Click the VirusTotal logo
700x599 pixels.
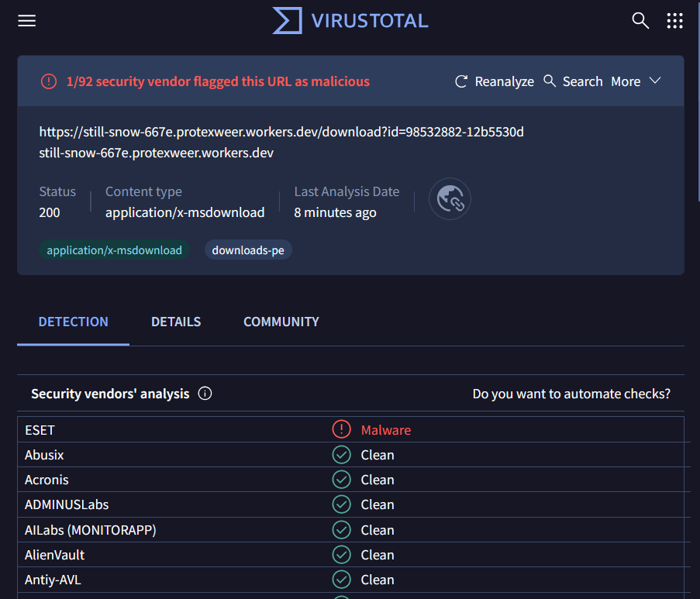pyautogui.click(x=350, y=20)
